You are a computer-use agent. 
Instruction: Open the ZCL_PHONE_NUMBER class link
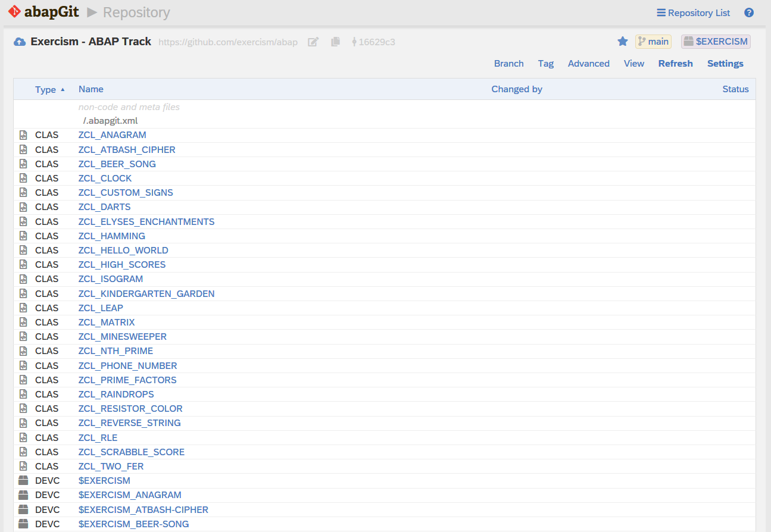click(128, 365)
